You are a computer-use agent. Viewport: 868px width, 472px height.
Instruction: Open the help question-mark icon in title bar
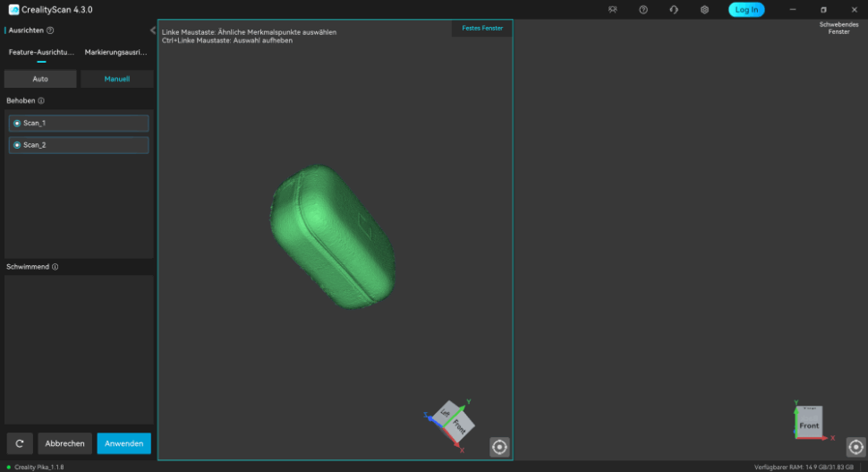click(x=643, y=10)
